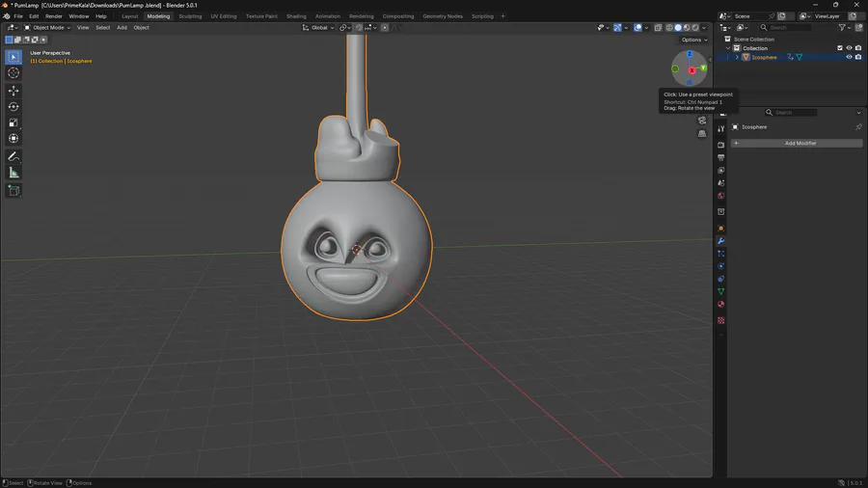Viewport: 868px width, 488px height.
Task: Open the Material properties tab
Action: tap(720, 305)
